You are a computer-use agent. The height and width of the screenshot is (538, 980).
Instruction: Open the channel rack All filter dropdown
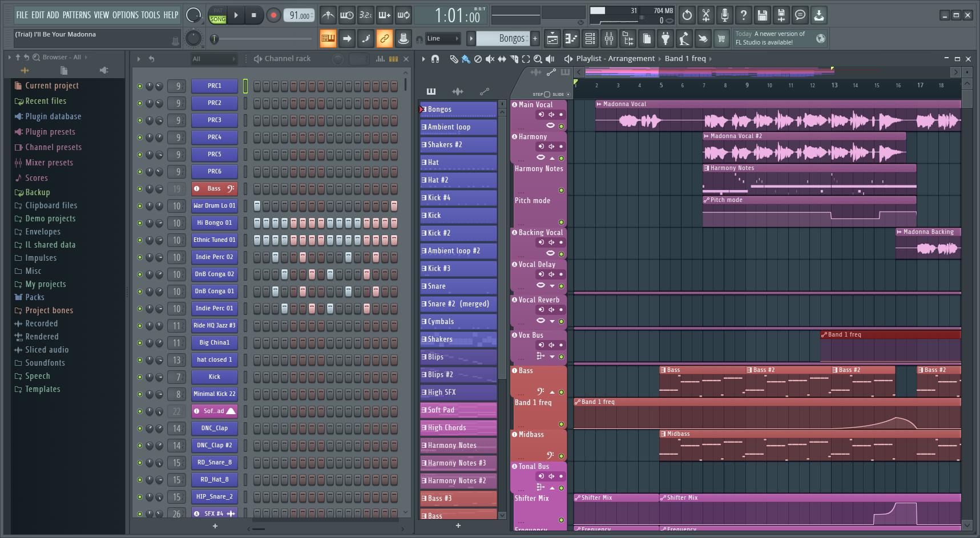(213, 59)
